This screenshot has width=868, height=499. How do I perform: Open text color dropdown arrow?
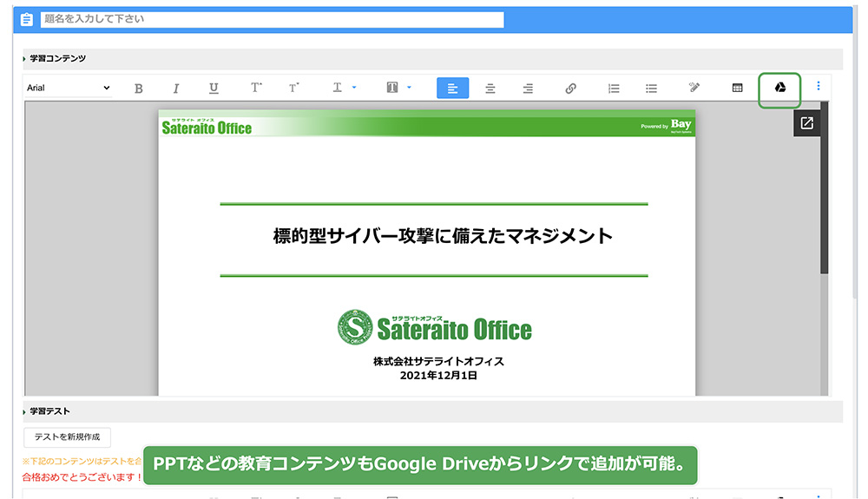(354, 88)
